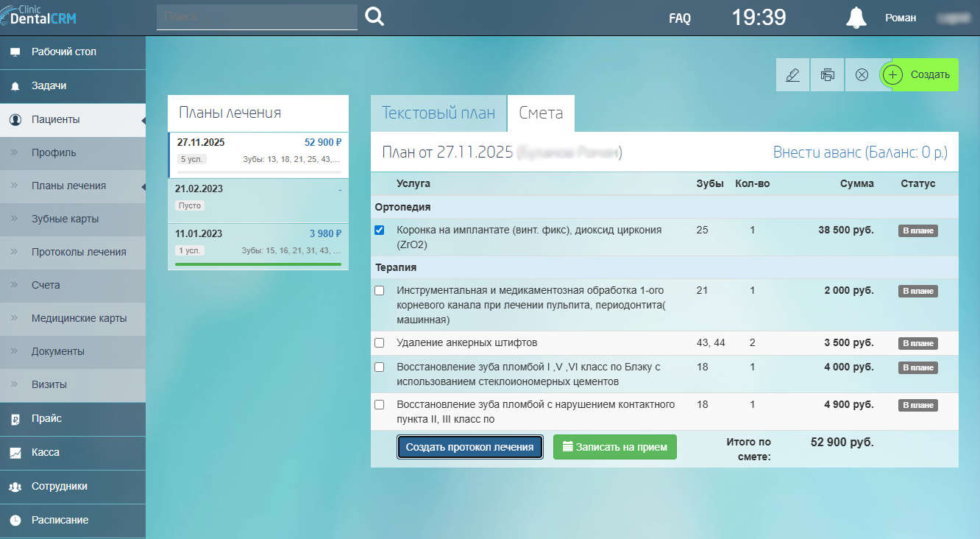
Task: Click green progress bar of 11.01.2023 plan
Action: [258, 264]
